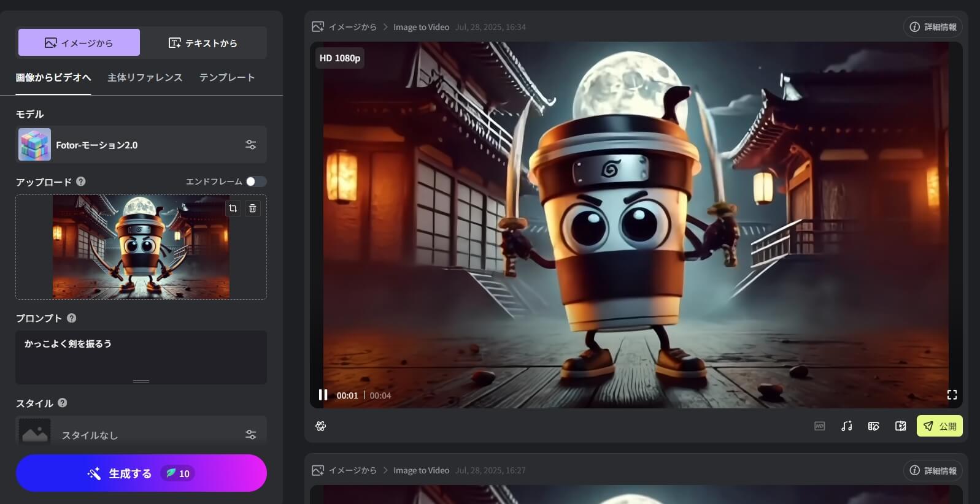Click the HD 1080p badge
The height and width of the screenshot is (504, 980).
pyautogui.click(x=340, y=58)
